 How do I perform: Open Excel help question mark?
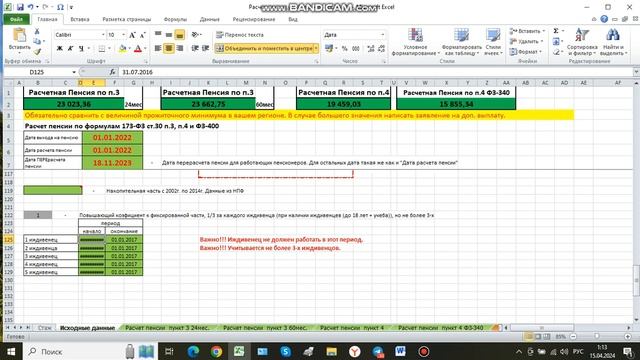[604, 19]
